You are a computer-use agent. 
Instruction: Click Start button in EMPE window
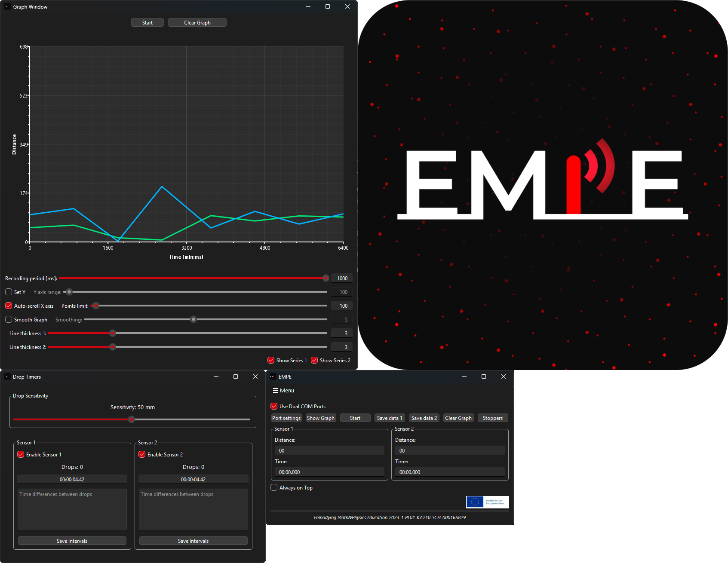355,418
